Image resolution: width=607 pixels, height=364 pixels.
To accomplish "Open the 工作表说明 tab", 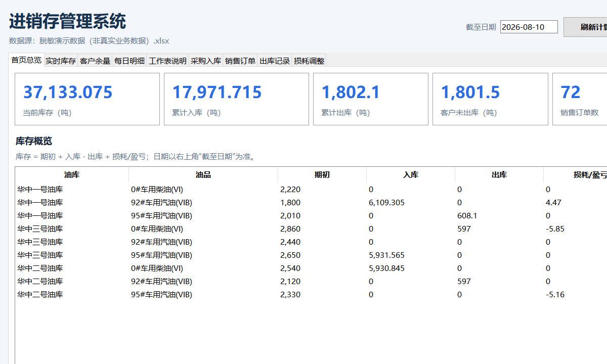I will tap(168, 61).
